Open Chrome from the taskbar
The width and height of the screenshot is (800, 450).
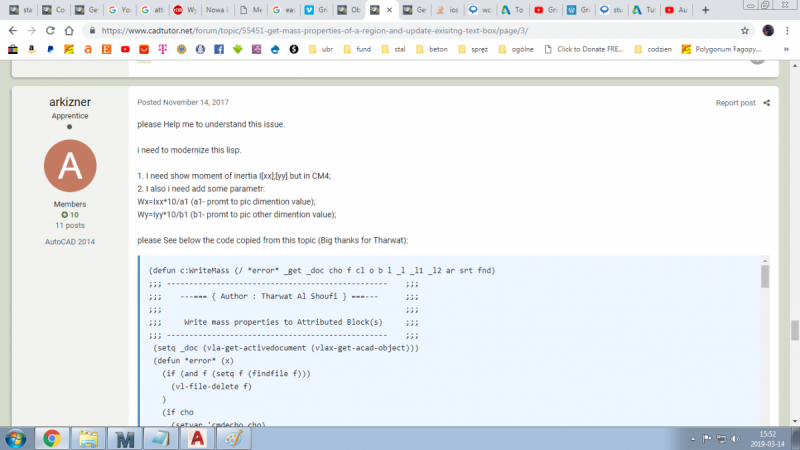click(x=52, y=439)
